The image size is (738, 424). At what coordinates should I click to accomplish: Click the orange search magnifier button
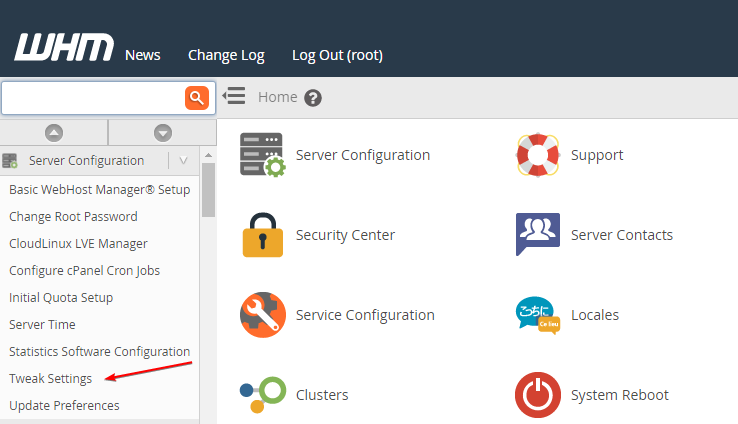tap(197, 98)
